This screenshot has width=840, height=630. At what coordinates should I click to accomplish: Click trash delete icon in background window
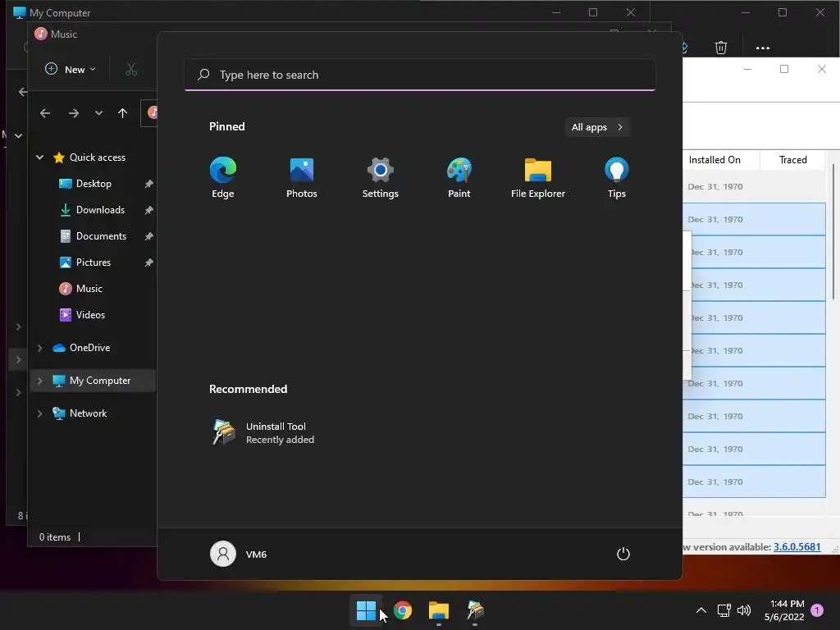tap(720, 48)
